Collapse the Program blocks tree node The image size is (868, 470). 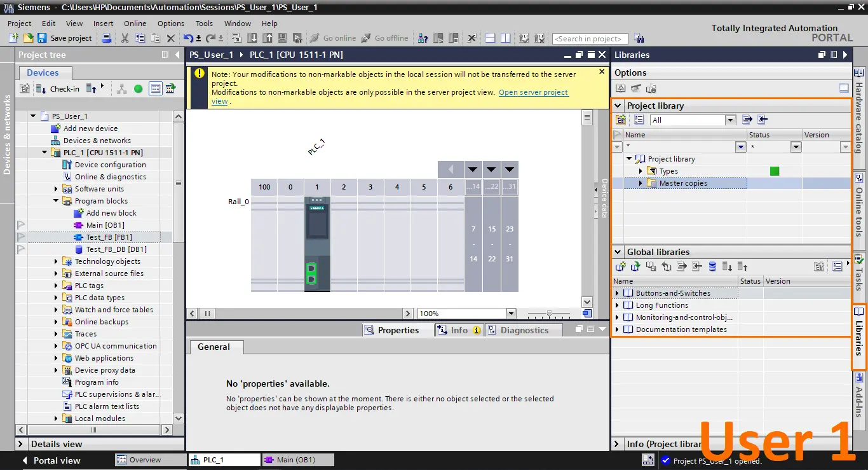click(x=56, y=201)
